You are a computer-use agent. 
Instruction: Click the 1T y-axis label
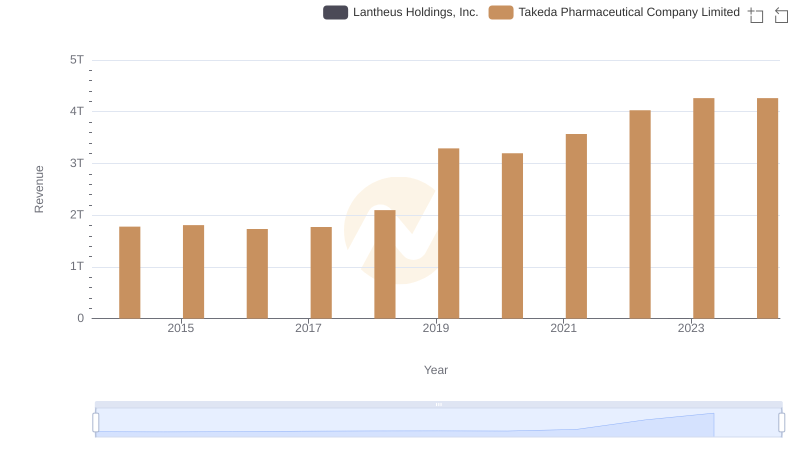coord(77,266)
